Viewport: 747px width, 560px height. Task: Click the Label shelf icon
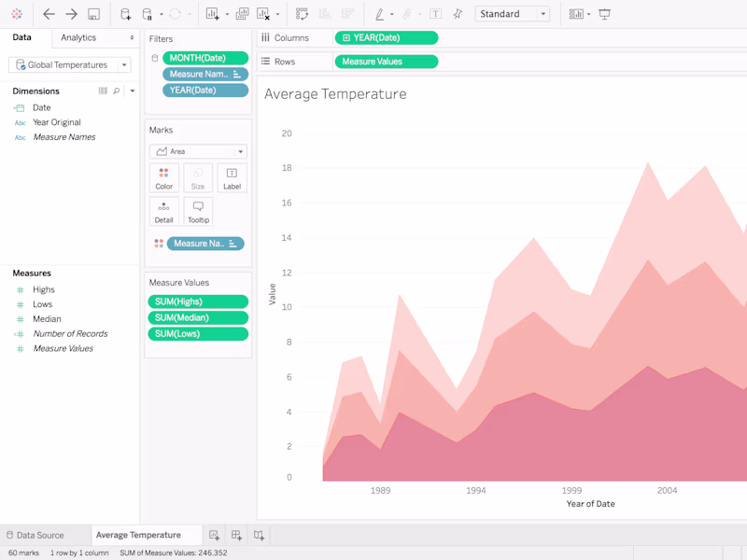(232, 178)
